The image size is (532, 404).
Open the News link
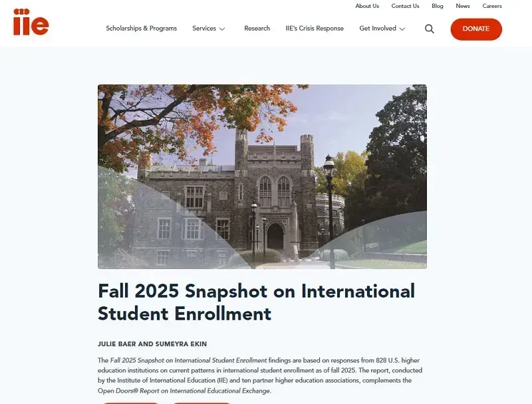(x=463, y=6)
